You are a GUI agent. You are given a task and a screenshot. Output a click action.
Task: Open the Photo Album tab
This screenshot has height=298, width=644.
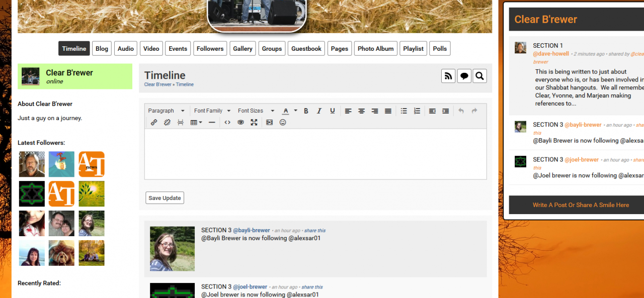click(x=375, y=49)
